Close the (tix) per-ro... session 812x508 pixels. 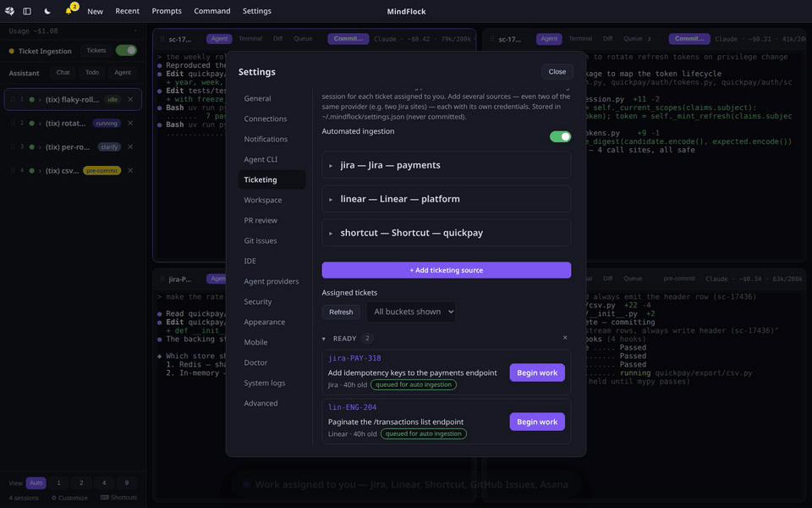coord(130,147)
